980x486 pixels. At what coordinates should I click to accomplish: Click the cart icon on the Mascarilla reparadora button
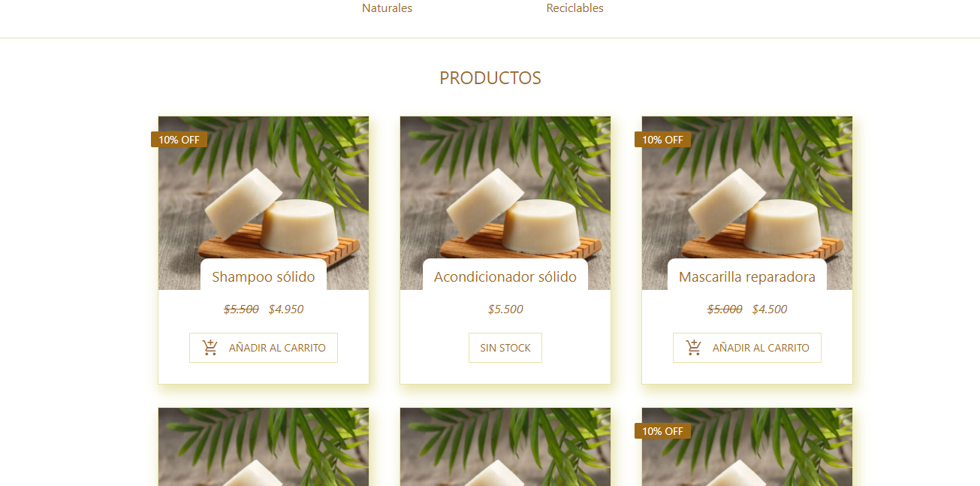coord(694,348)
